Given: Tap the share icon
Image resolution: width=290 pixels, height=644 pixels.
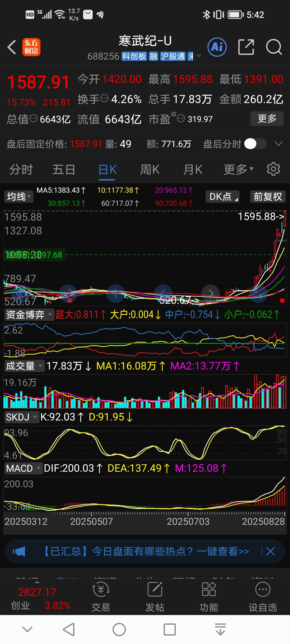Looking at the screenshot, I should pyautogui.click(x=246, y=47).
